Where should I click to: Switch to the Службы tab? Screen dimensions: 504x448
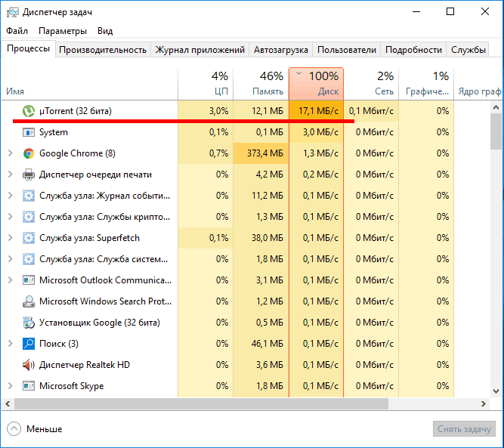pyautogui.click(x=468, y=50)
